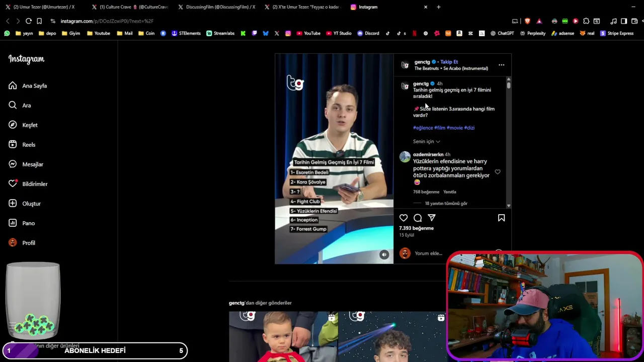Open Ara search in the sidebar

coord(20,106)
